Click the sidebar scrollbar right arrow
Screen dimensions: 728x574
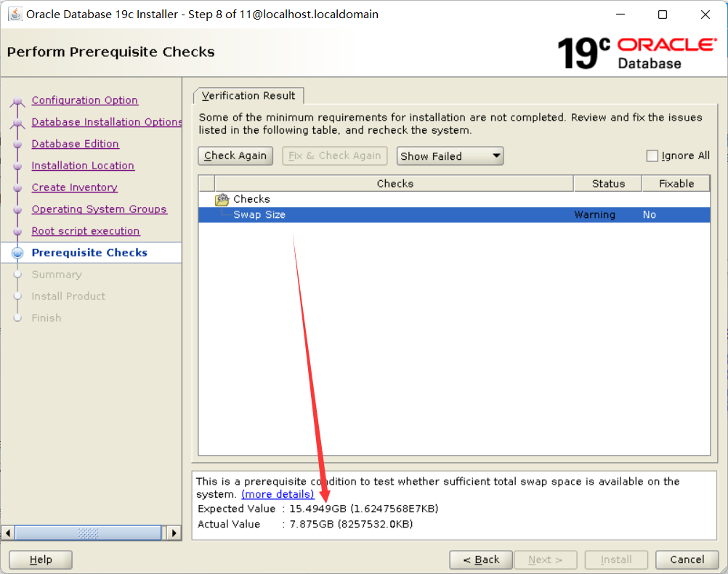[x=174, y=533]
